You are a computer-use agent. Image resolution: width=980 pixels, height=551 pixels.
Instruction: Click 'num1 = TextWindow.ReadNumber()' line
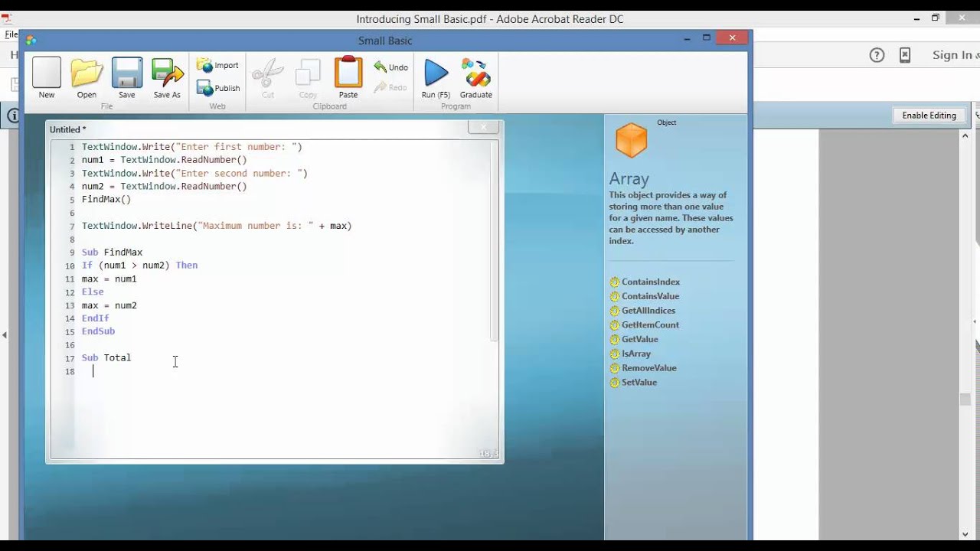pos(165,160)
